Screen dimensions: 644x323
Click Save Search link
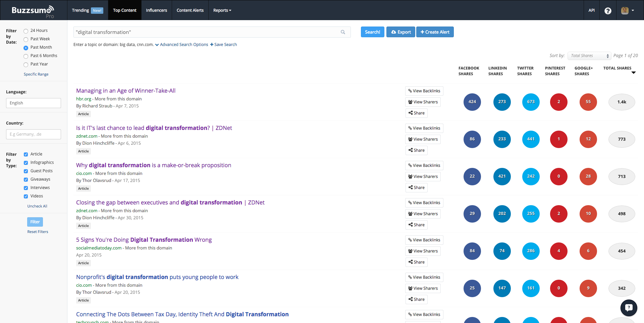click(223, 44)
